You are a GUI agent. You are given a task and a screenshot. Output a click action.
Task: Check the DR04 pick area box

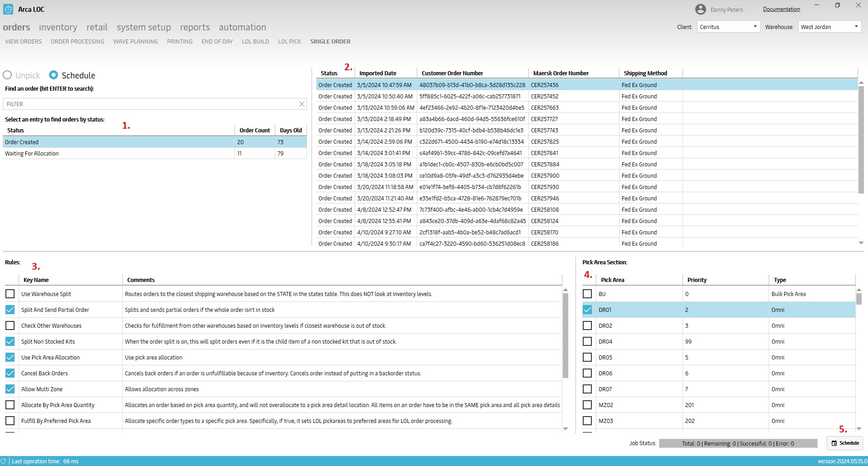click(587, 341)
